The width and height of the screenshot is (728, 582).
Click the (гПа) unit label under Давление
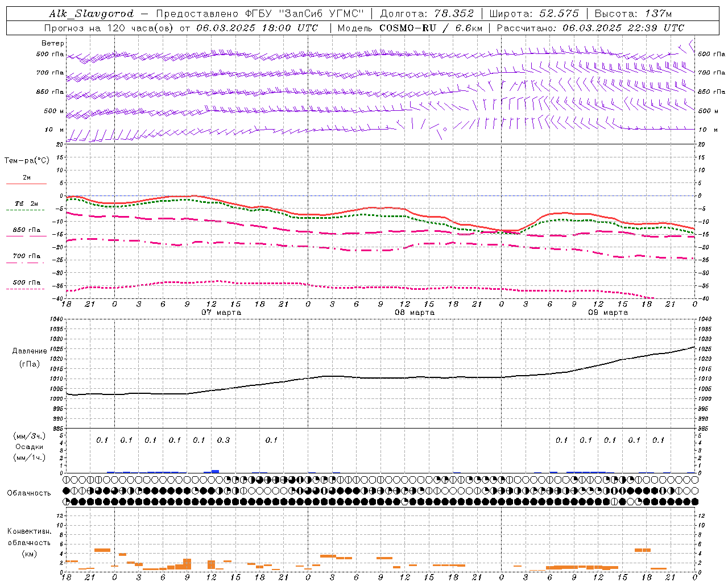(30, 364)
